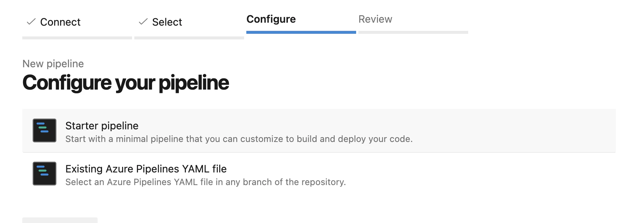644x223 pixels.
Task: Click the 'New pipeline' label
Action: pos(53,64)
